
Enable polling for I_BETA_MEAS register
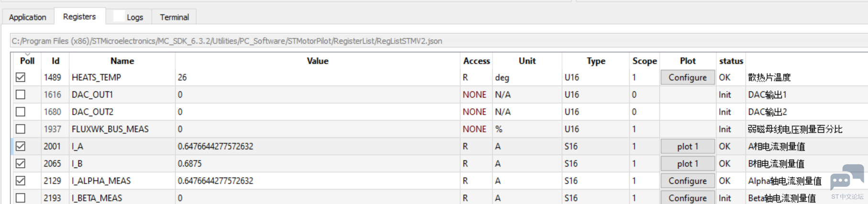[21, 198]
